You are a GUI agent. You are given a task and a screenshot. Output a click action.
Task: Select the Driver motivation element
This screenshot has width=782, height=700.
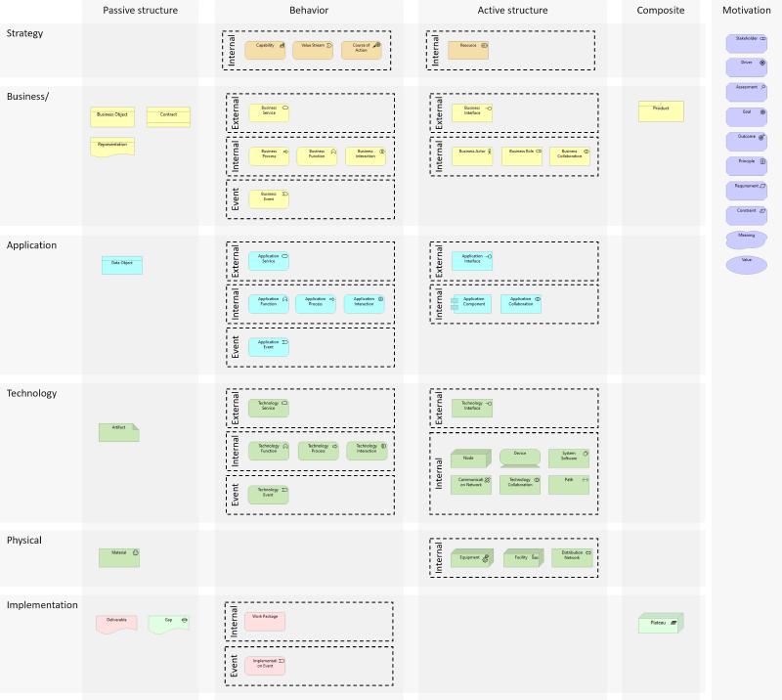pyautogui.click(x=747, y=67)
